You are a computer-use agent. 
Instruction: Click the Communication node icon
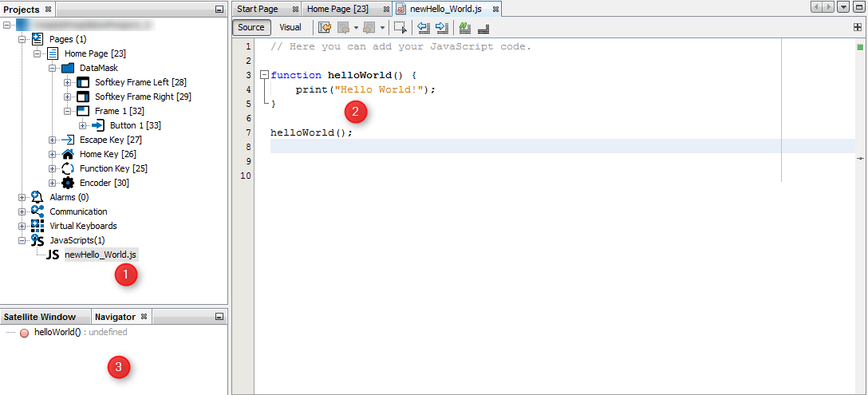click(x=37, y=211)
